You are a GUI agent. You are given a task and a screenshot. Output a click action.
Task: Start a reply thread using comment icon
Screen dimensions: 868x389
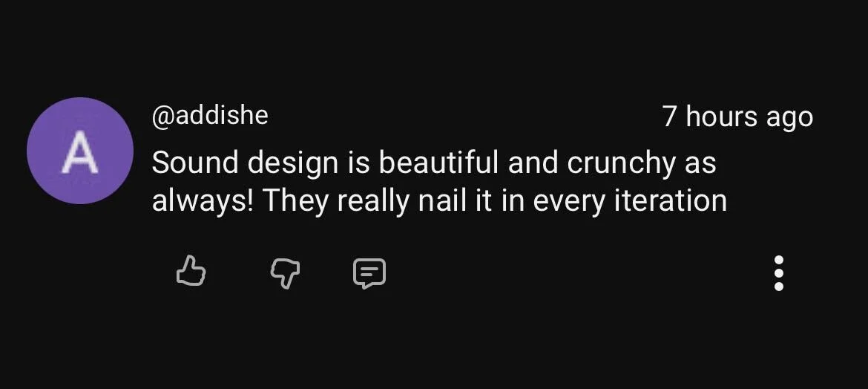click(x=369, y=273)
